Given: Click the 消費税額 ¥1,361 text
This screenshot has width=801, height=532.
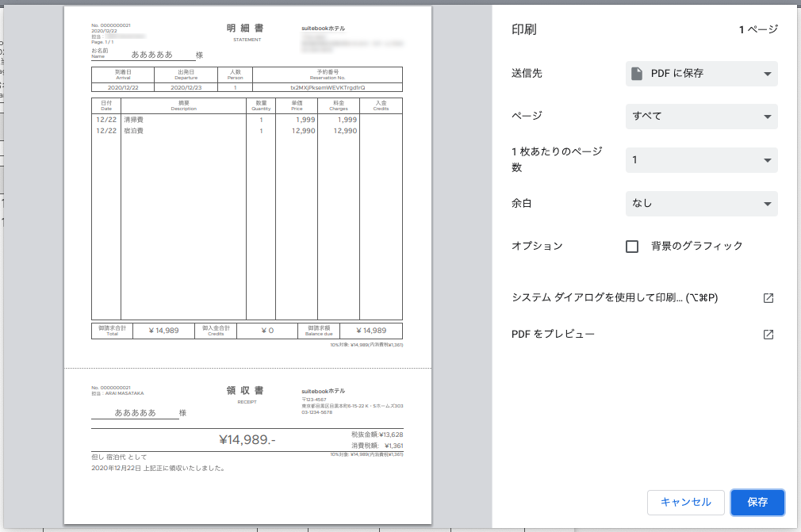Looking at the screenshot, I should pyautogui.click(x=377, y=446).
